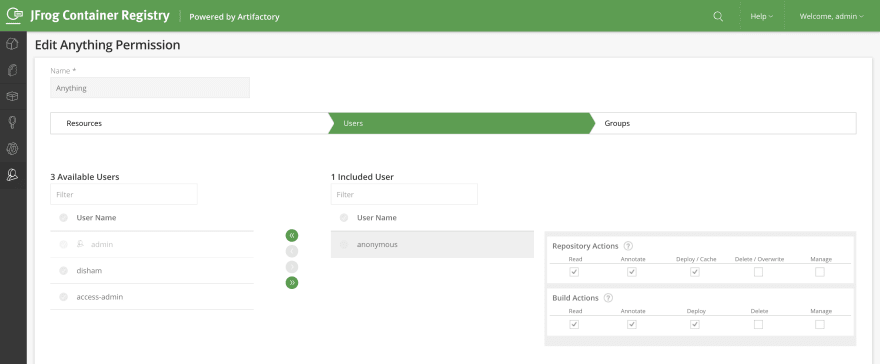The height and width of the screenshot is (364, 880).
Task: Click the admin user's person icon
Action: (81, 244)
